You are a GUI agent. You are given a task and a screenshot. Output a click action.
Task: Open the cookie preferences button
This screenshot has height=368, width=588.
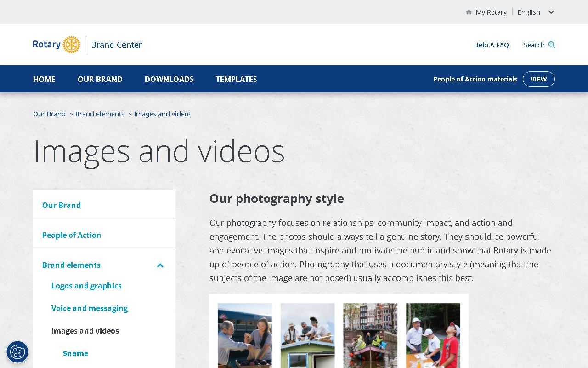[x=17, y=352]
